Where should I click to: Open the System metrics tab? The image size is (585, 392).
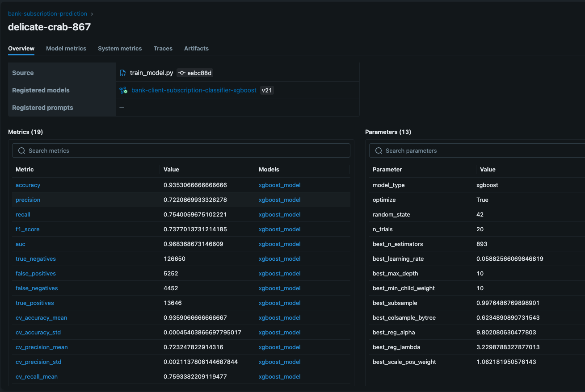point(120,48)
